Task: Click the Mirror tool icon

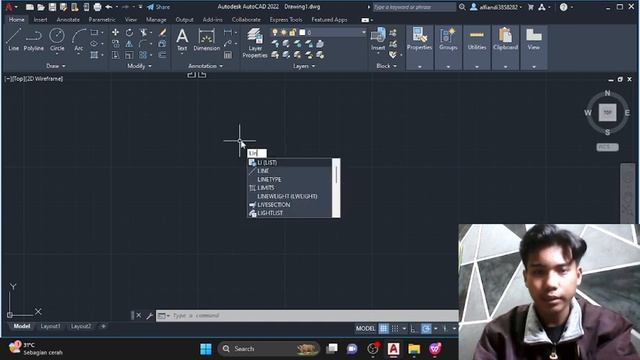Action: (129, 44)
